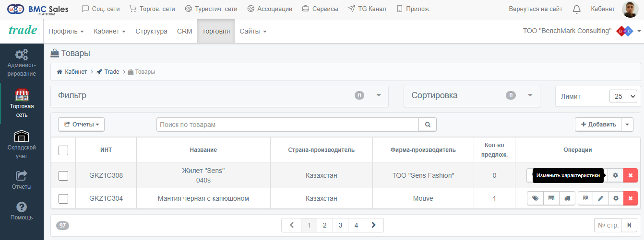Click the Жилет "Sens" product name
The height and width of the screenshot is (240, 644).
[x=203, y=171]
